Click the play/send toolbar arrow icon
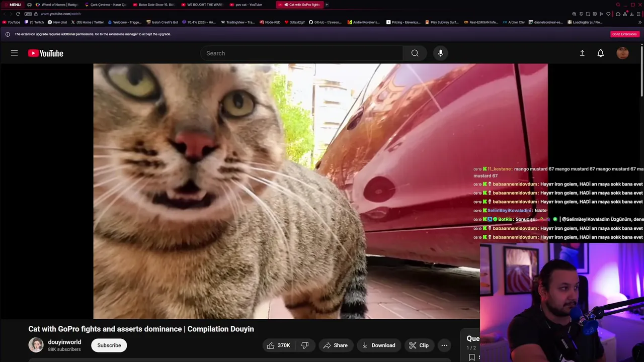This screenshot has height=362, width=644. (x=601, y=14)
